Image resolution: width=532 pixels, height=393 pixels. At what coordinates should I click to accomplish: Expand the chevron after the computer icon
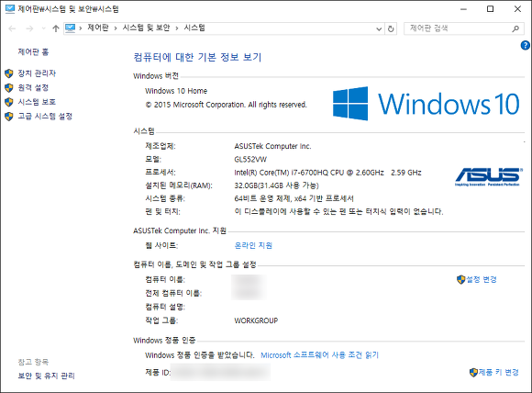81,28
